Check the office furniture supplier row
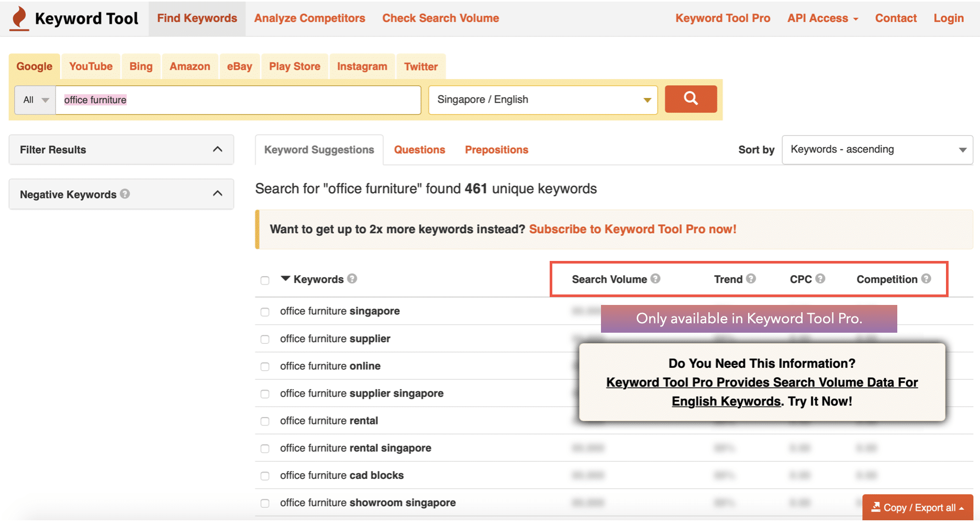Viewport: 980px width, 525px height. coord(265,339)
